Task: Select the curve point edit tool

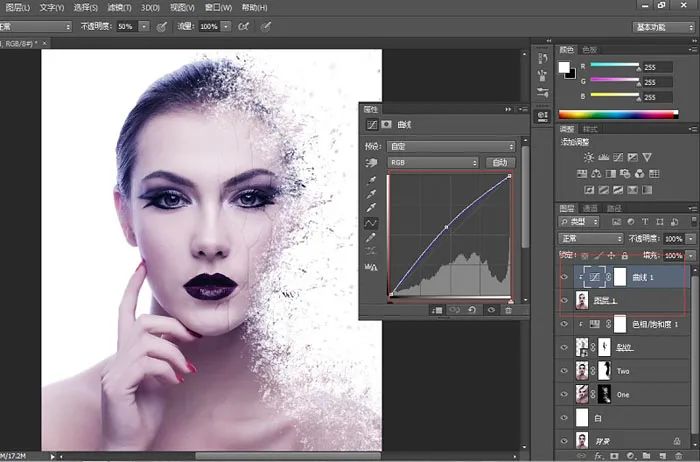Action: [x=372, y=222]
